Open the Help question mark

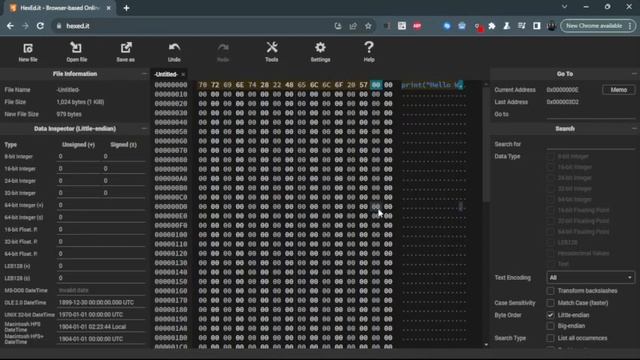369,52
